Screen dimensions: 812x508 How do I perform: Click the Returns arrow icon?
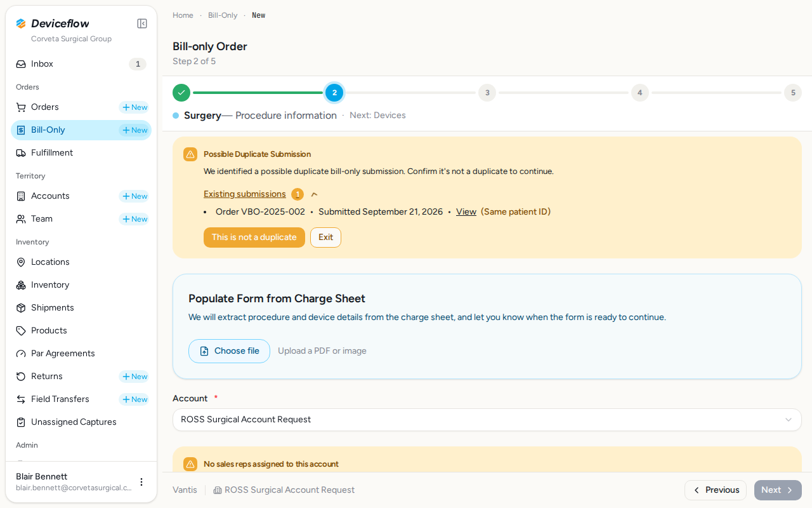21,377
